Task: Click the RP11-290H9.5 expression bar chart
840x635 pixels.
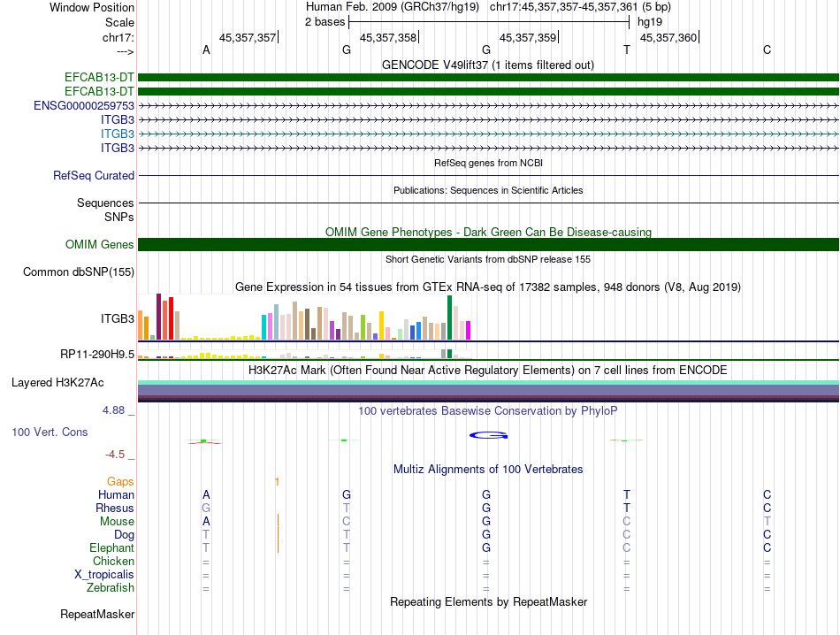Action: (304, 354)
